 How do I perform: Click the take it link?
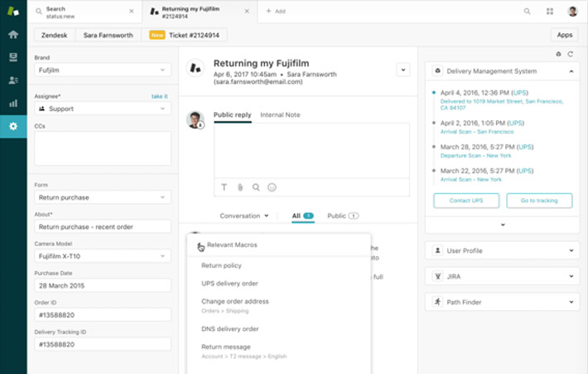tap(159, 96)
